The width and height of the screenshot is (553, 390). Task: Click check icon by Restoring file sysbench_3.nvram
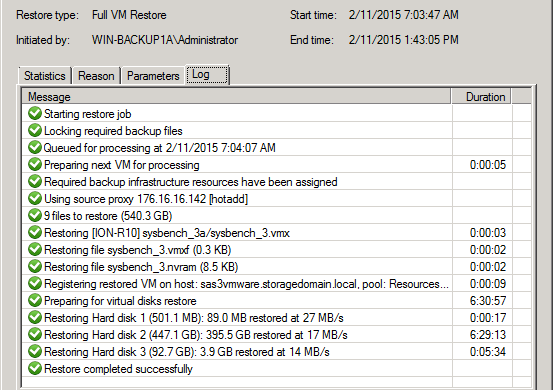coord(35,267)
